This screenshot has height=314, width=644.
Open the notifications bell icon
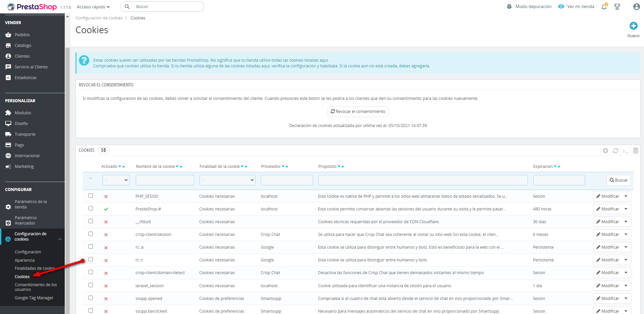[604, 7]
